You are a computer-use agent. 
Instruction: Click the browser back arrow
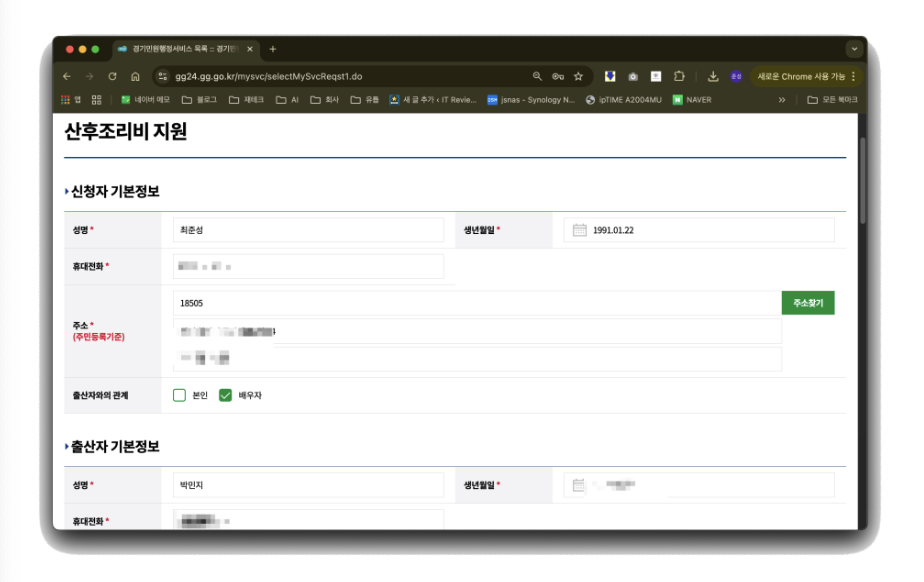(x=67, y=76)
